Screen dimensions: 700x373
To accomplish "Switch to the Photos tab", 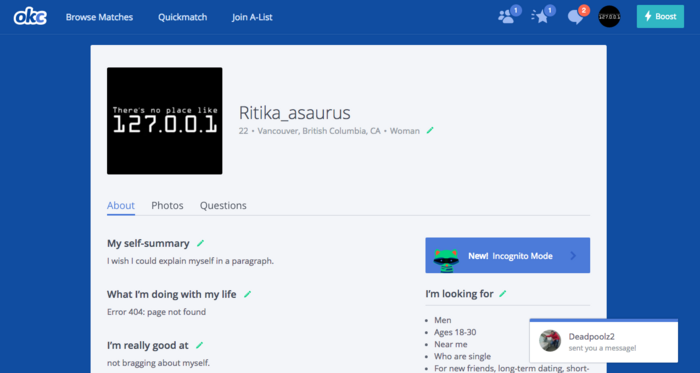I will coord(167,205).
